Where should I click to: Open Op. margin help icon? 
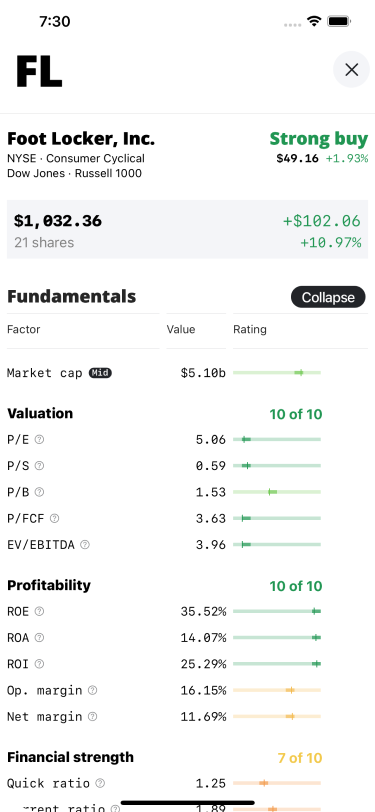[92, 690]
